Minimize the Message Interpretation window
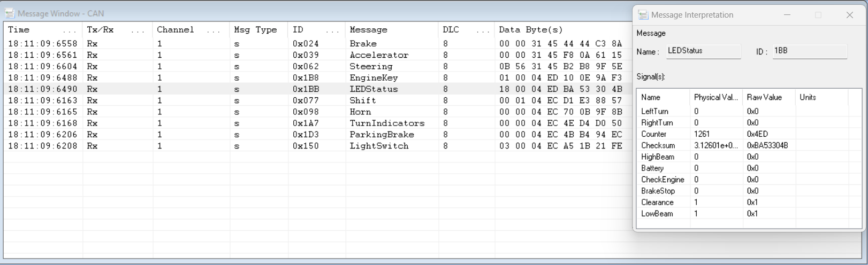 point(787,15)
